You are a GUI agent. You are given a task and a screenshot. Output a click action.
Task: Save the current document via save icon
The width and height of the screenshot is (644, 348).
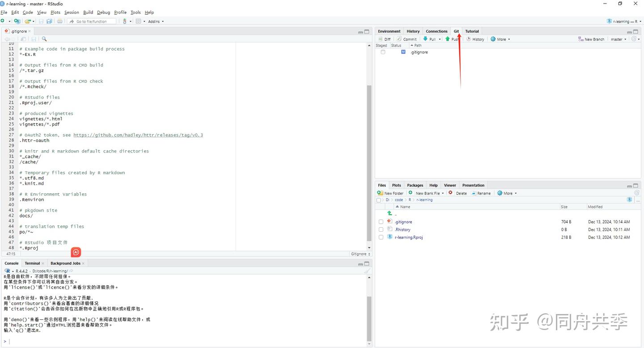41,21
